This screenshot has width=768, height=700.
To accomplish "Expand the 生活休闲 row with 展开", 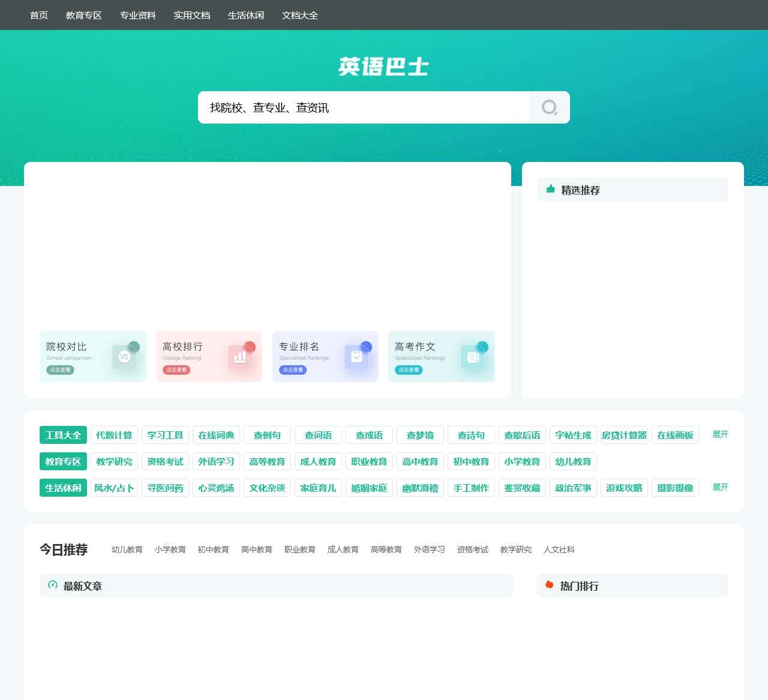I will (x=720, y=487).
